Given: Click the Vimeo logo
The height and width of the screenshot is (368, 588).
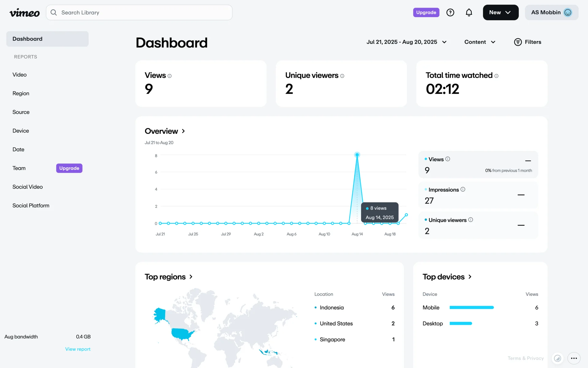Looking at the screenshot, I should [24, 13].
